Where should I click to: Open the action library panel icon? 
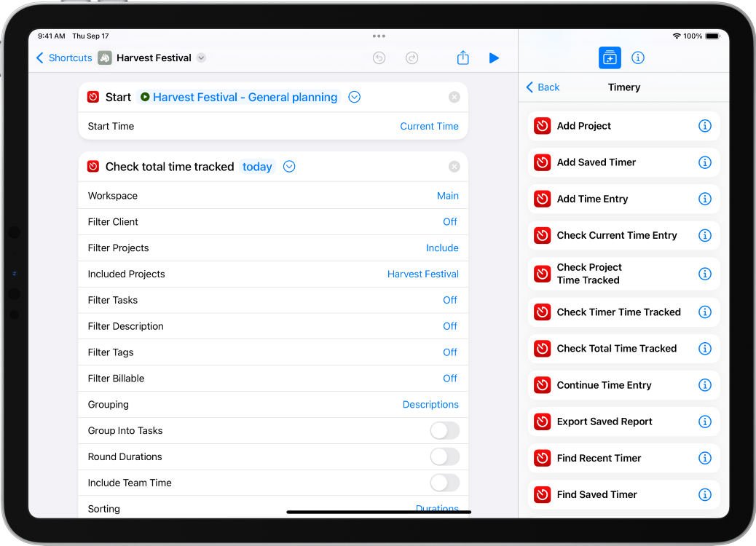coord(610,58)
